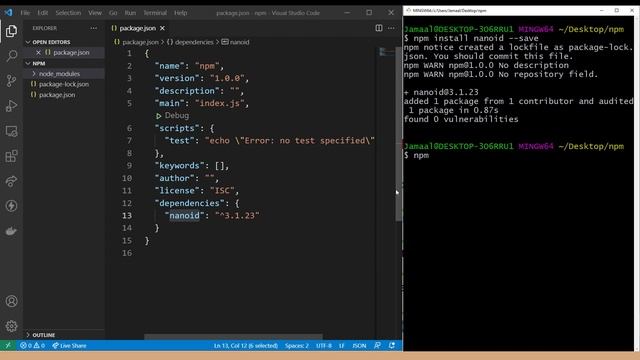This screenshot has width=640, height=360.
Task: Open the View menu
Action: tap(95, 13)
